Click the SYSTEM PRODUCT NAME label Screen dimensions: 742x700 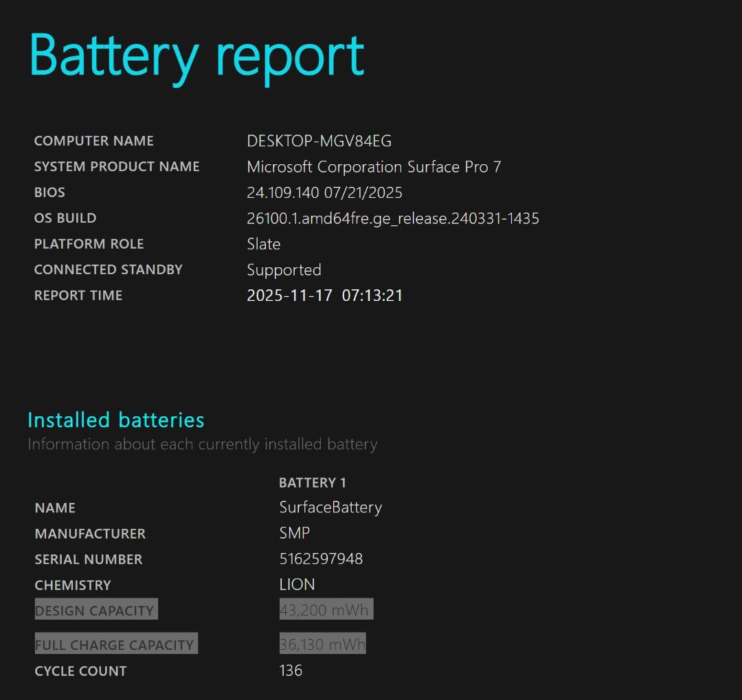(117, 167)
